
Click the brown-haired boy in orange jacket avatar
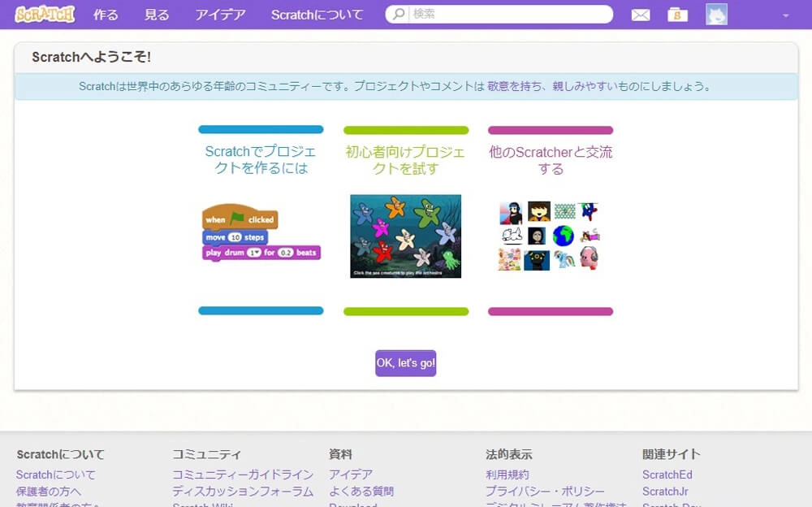538,211
